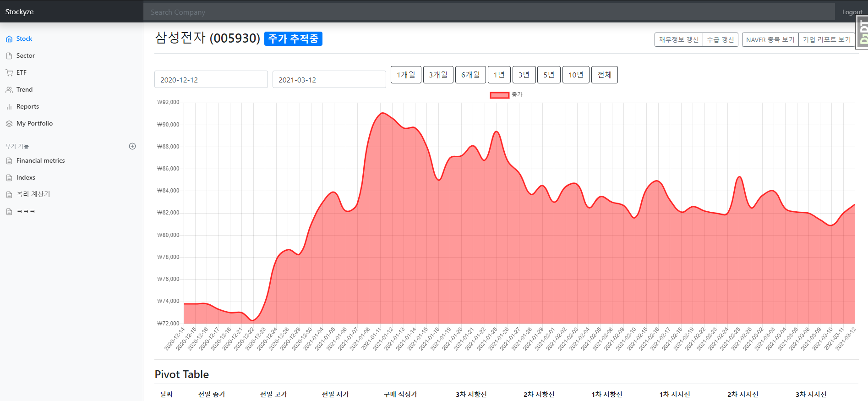
Task: Click the 부가 기능 section label
Action: point(17,146)
